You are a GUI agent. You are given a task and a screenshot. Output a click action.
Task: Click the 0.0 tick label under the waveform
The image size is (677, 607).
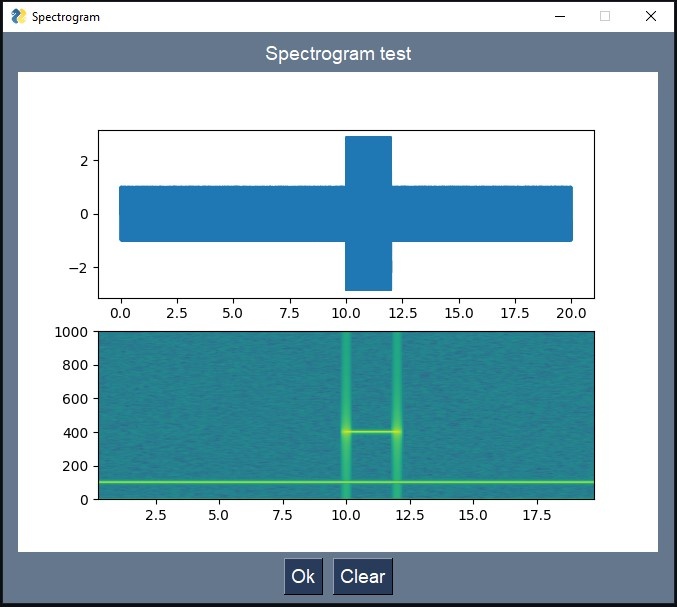coord(121,314)
